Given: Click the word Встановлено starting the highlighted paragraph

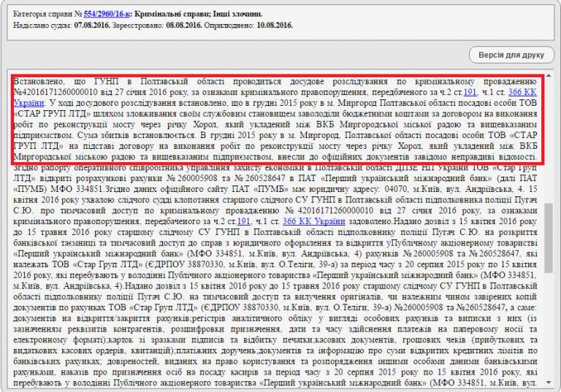Looking at the screenshot, I should (39, 82).
